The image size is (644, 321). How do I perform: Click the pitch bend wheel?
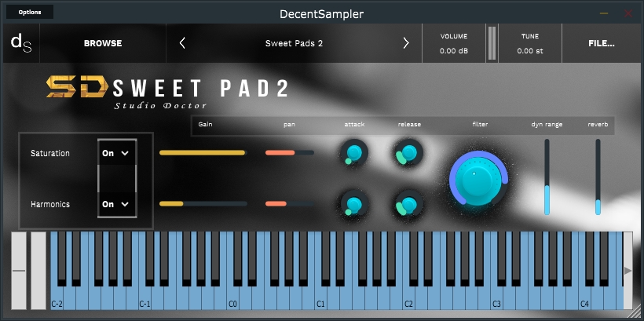[x=19, y=271]
